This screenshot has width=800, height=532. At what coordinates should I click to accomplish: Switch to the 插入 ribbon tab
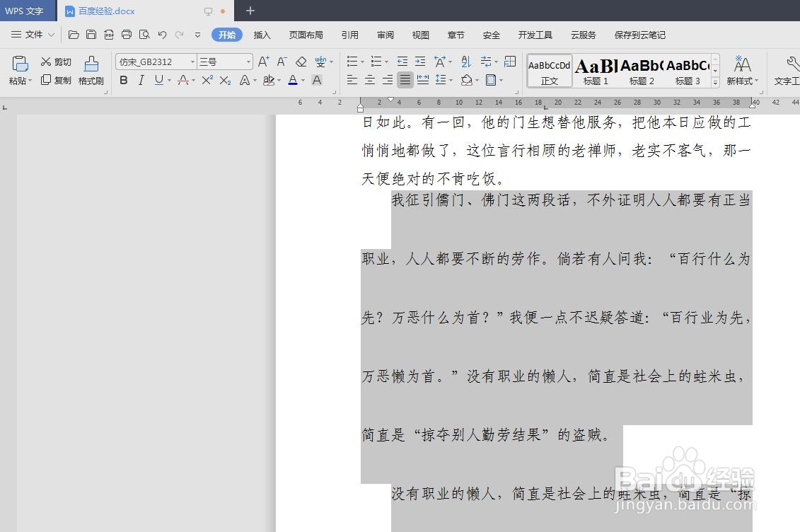point(262,34)
